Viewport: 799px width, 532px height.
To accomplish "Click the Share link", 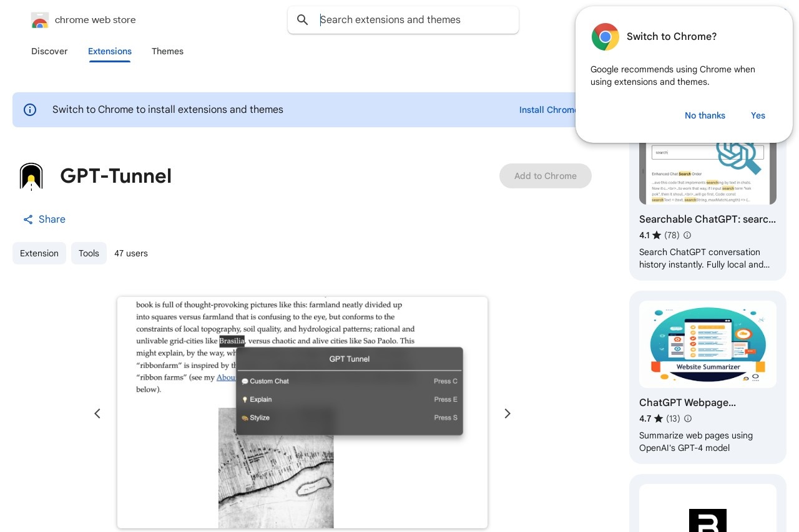I will tap(44, 220).
